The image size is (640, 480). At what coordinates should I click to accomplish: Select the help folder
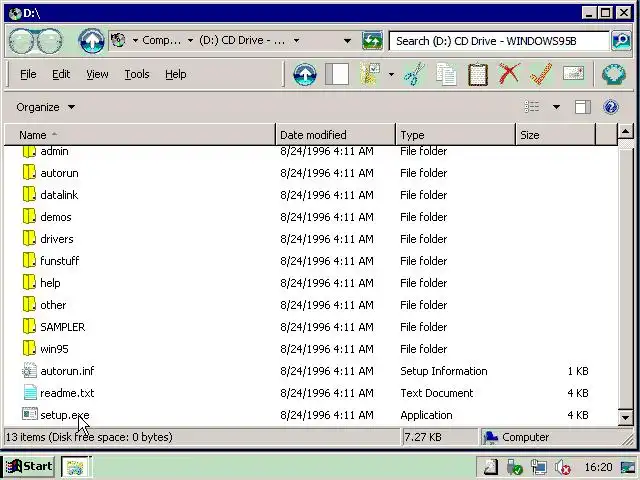[41, 283]
